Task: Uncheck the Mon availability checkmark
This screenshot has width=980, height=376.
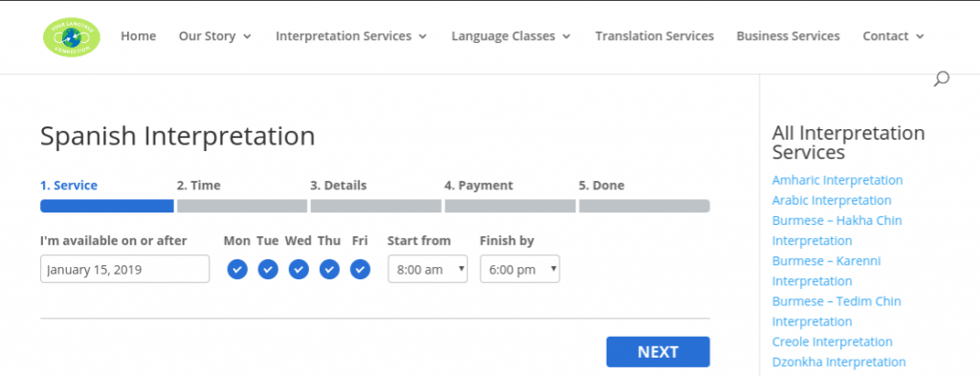Action: point(237,269)
